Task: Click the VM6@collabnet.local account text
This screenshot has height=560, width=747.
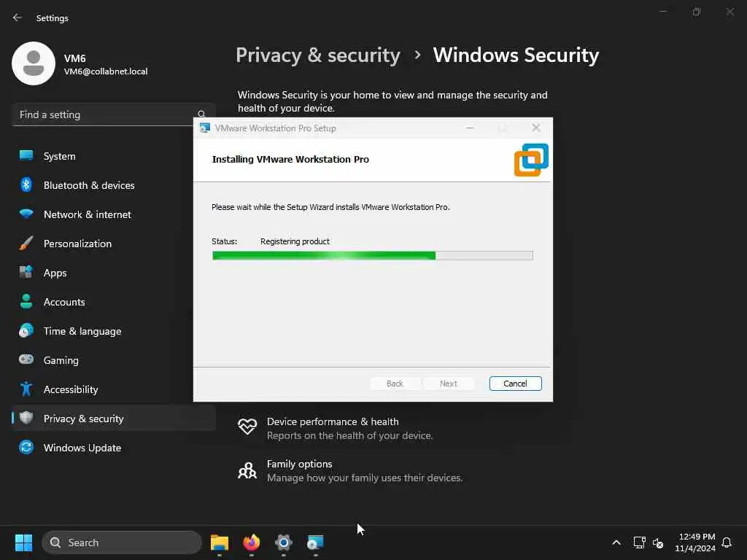Action: 106,71
